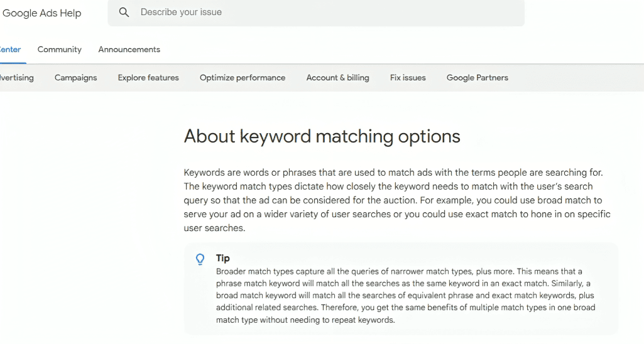Click the tip box's blank bottom area
The height and width of the screenshot is (344, 644).
402,330
